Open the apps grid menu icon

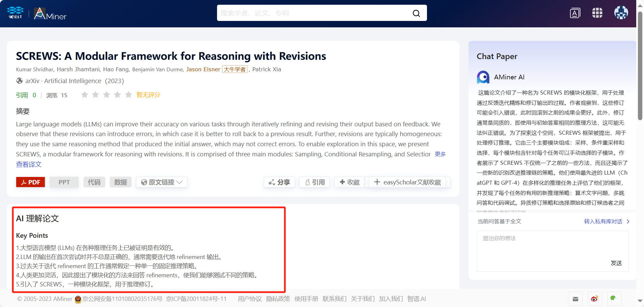597,13
